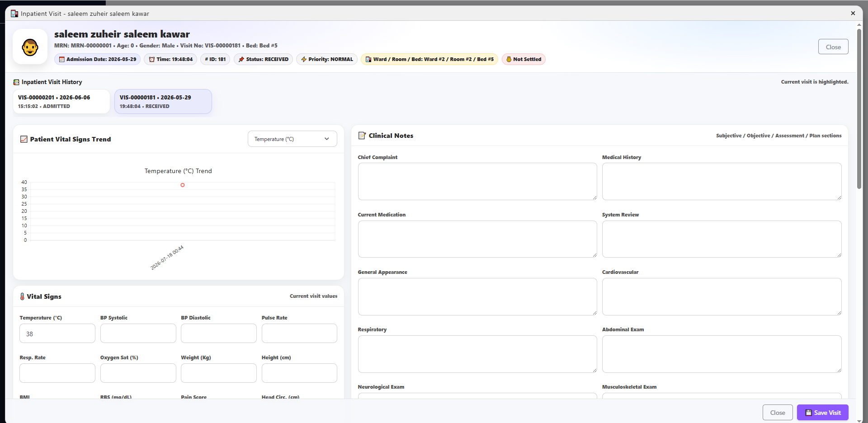Viewport: 868px width, 423px height.
Task: Open the Temperature (°C) trend dropdown
Action: tap(292, 139)
